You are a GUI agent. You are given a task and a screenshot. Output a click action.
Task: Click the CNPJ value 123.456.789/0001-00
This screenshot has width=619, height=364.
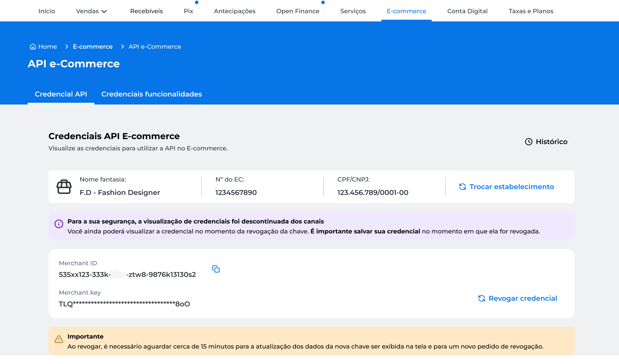coord(373,192)
